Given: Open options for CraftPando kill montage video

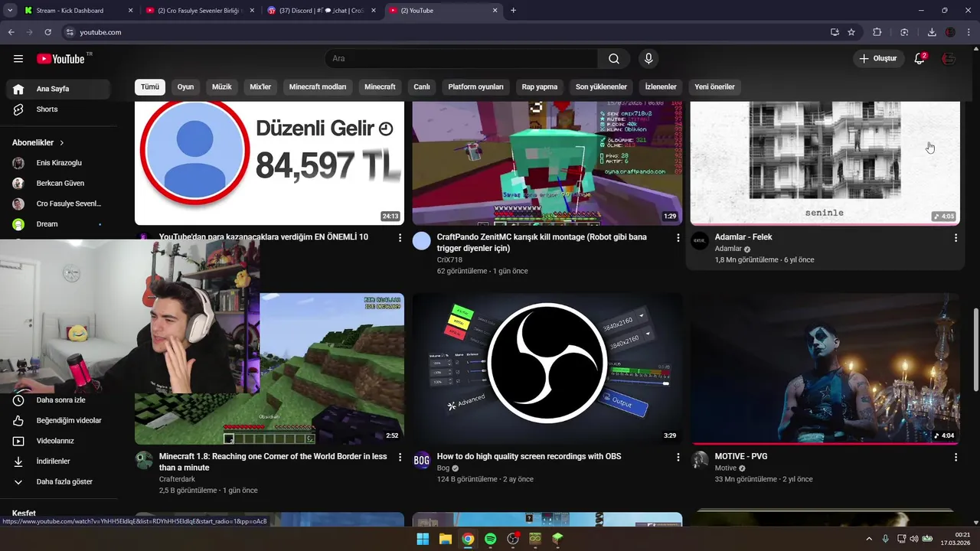Looking at the screenshot, I should (678, 238).
